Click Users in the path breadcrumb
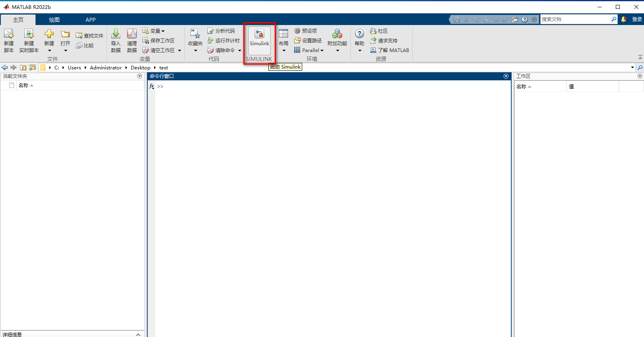Viewport: 644px width, 337px height. tap(74, 68)
